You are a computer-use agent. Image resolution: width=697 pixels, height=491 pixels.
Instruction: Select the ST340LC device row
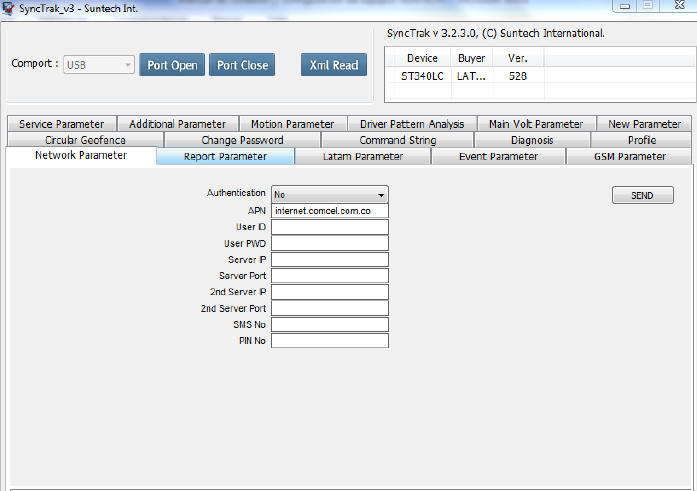424,76
